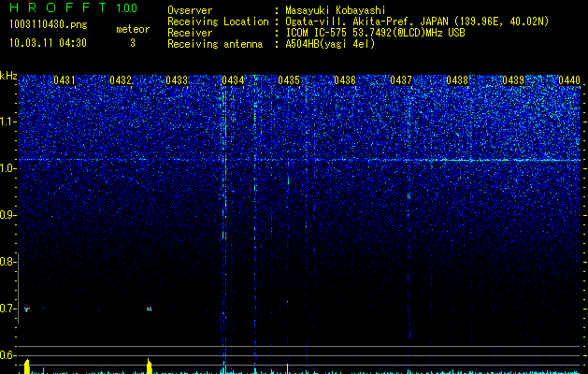The width and height of the screenshot is (588, 374).
Task: Click the 0433 time marker
Action: pyautogui.click(x=177, y=80)
